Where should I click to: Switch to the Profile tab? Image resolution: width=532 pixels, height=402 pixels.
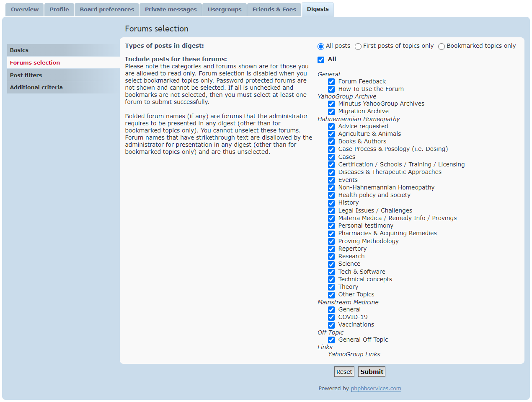[59, 10]
